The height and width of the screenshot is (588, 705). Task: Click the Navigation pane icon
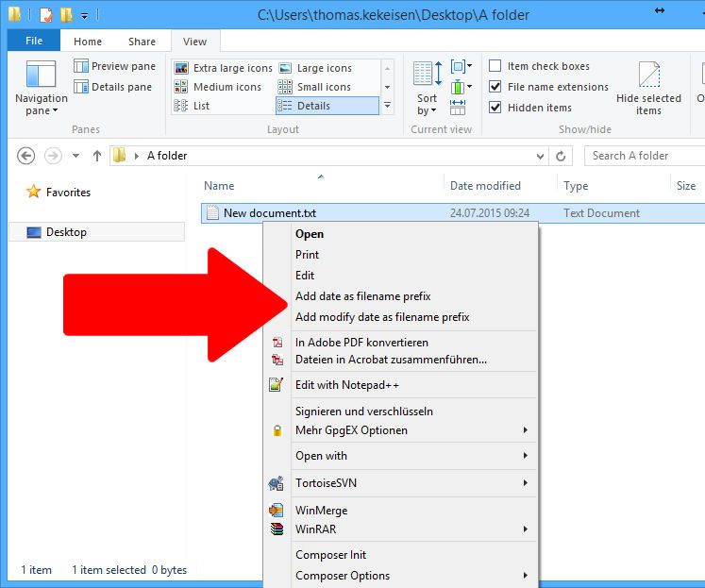(41, 74)
